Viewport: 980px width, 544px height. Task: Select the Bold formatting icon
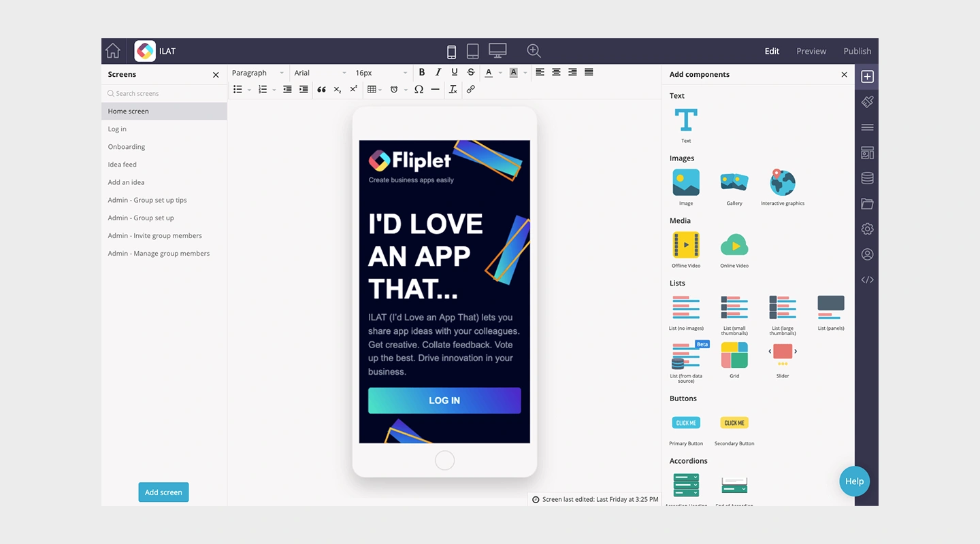[x=422, y=72]
